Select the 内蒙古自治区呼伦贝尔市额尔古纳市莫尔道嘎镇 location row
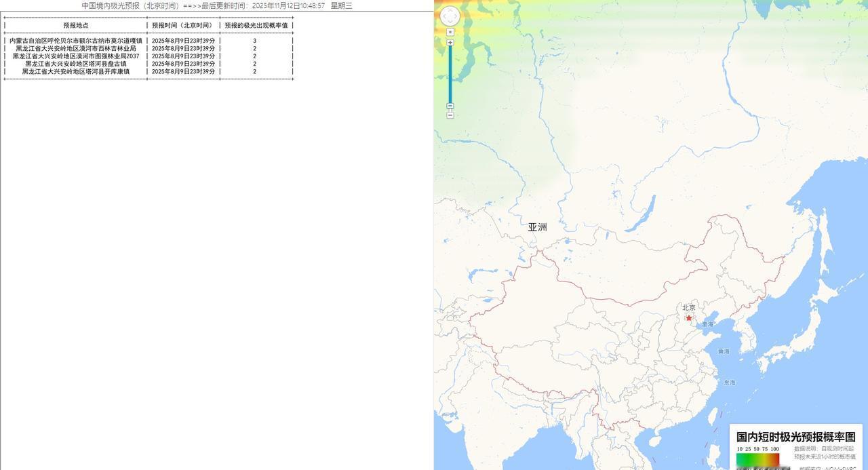 76,41
